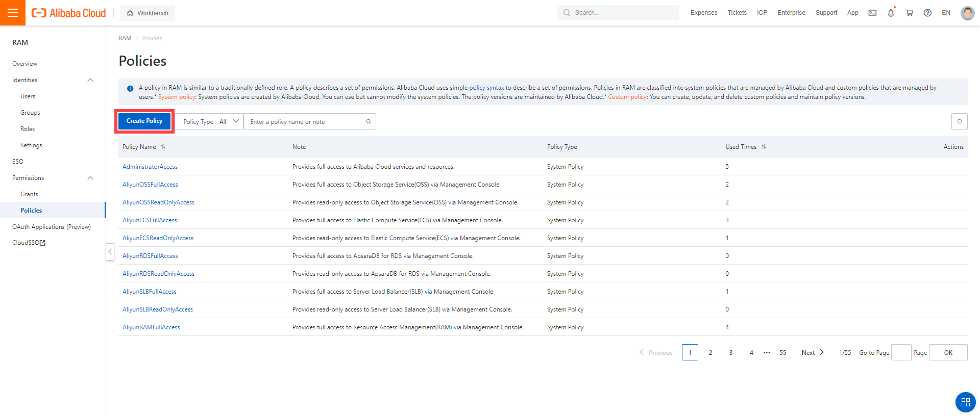Open the AdministratorAccess policy link
Screen dimensions: 980x416
(x=150, y=167)
